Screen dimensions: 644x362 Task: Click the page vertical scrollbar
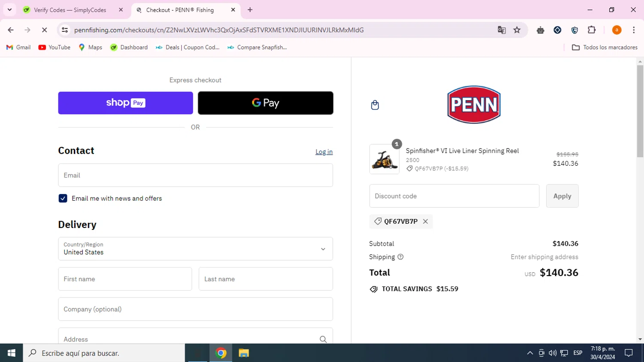640,112
